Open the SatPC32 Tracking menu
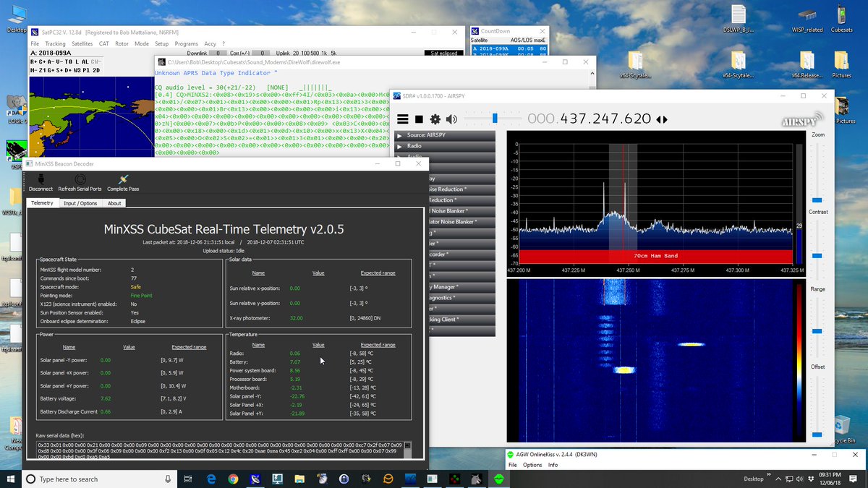The height and width of the screenshot is (488, 868). tap(55, 43)
